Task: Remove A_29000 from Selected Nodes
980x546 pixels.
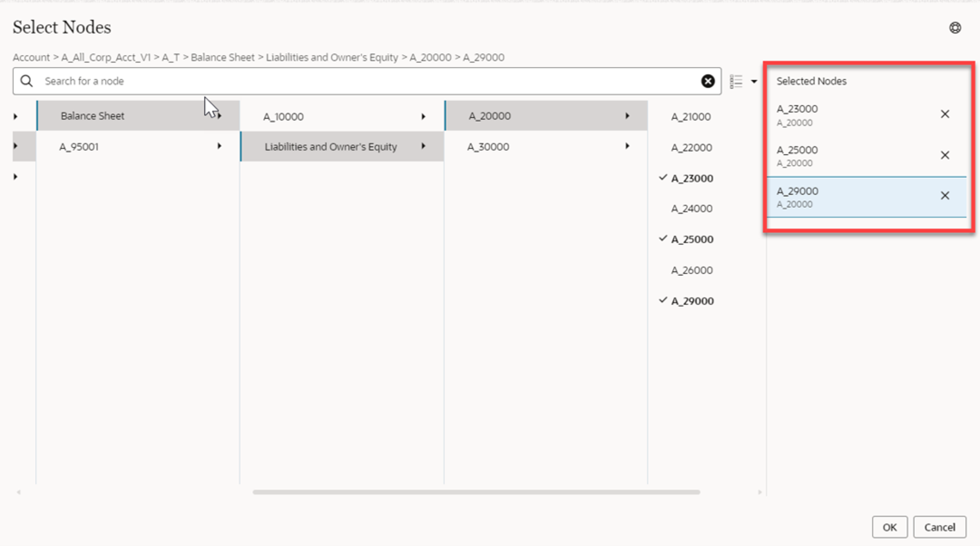Action: (x=945, y=195)
